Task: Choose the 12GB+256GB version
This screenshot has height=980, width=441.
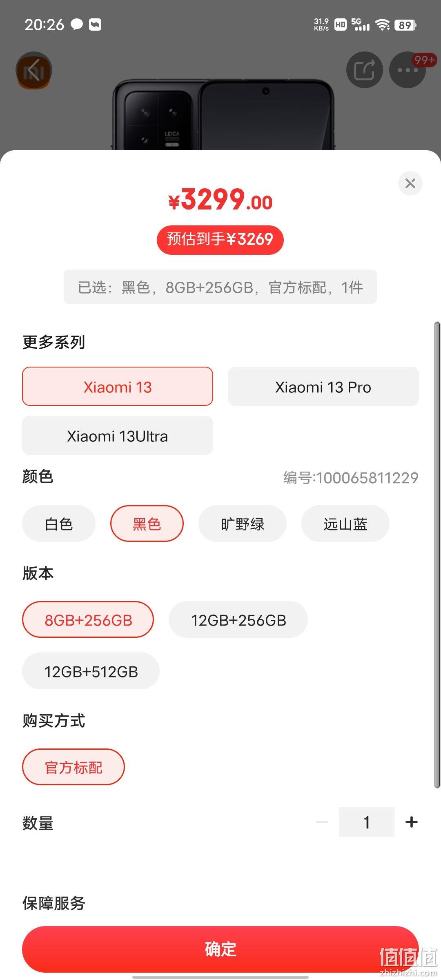Action: pyautogui.click(x=238, y=619)
